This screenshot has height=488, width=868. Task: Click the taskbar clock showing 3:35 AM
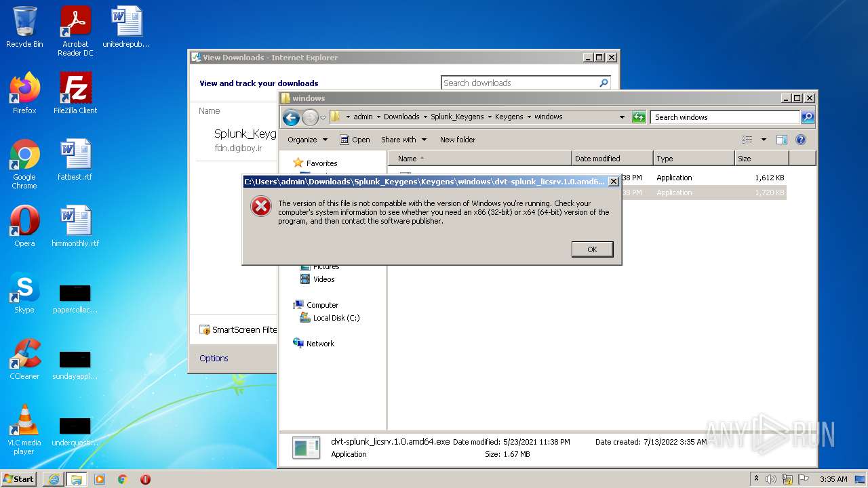click(833, 479)
